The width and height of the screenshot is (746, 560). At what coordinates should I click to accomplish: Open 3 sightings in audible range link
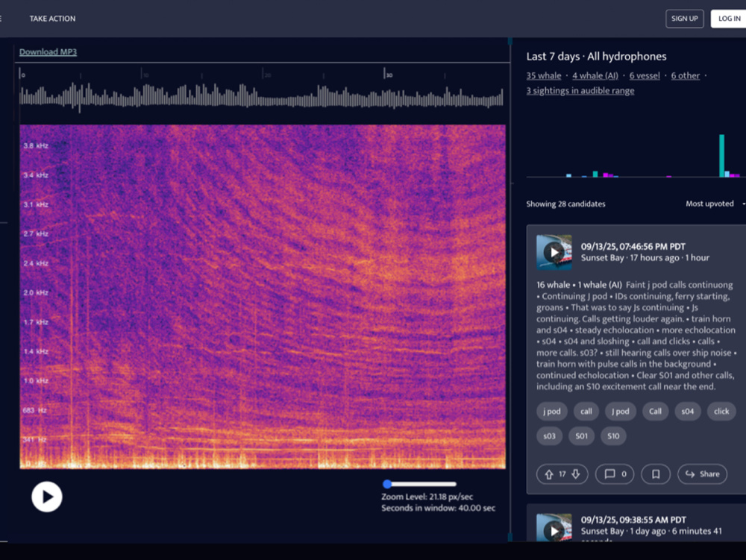point(580,90)
